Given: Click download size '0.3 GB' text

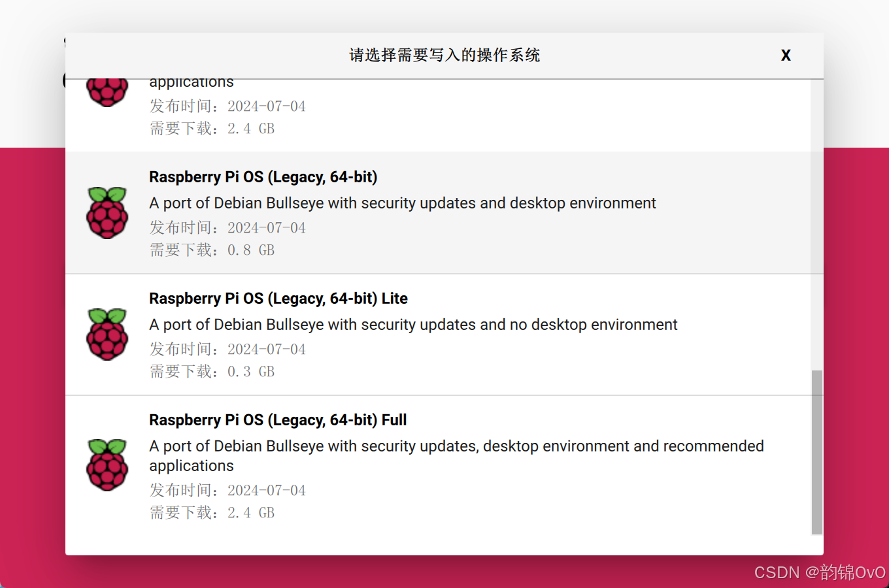Looking at the screenshot, I should 251,372.
